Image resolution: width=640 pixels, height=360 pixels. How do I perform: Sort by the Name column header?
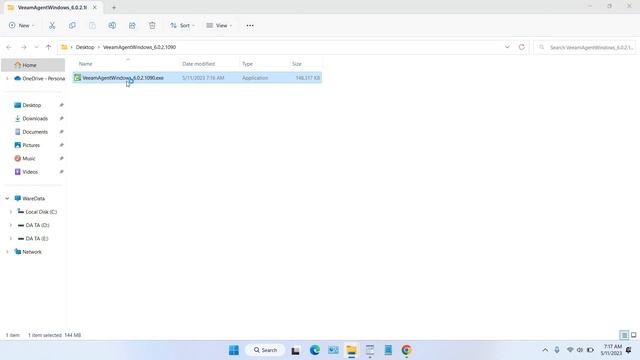pos(126,64)
